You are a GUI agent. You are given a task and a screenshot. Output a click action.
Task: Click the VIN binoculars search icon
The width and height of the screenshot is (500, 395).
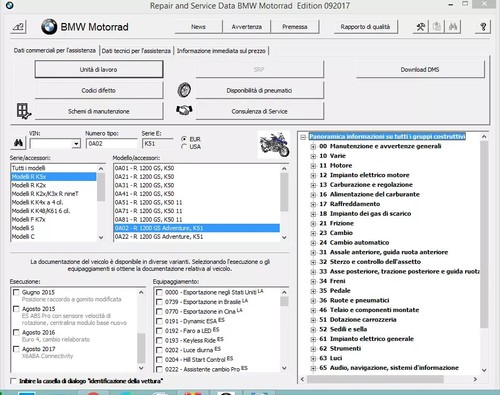(18, 143)
